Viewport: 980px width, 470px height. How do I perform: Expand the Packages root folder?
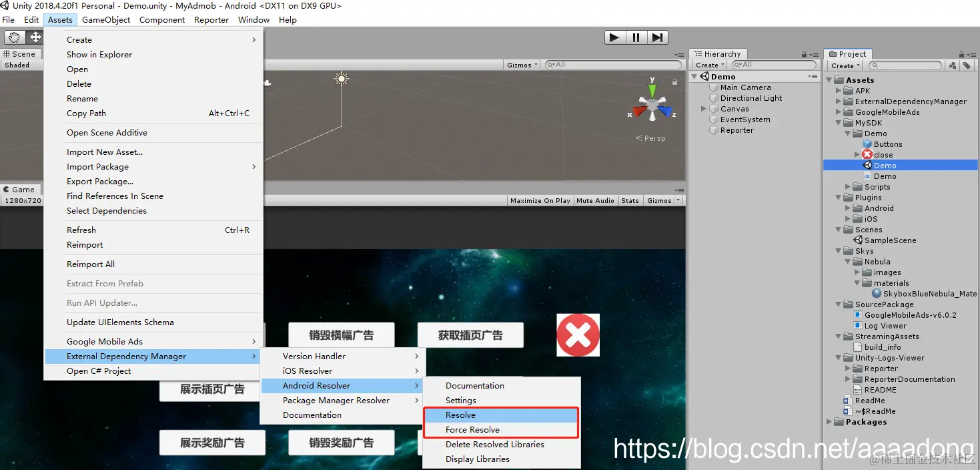click(829, 422)
